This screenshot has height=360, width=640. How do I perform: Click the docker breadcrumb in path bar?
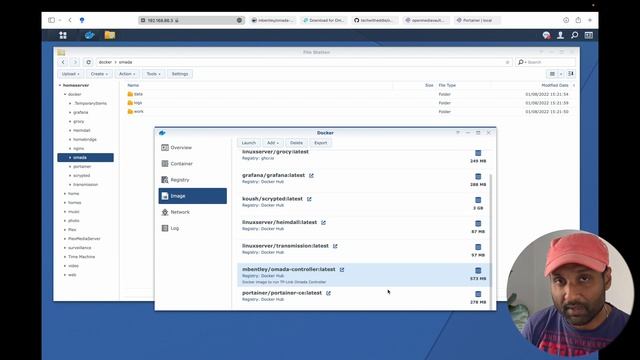coord(105,62)
